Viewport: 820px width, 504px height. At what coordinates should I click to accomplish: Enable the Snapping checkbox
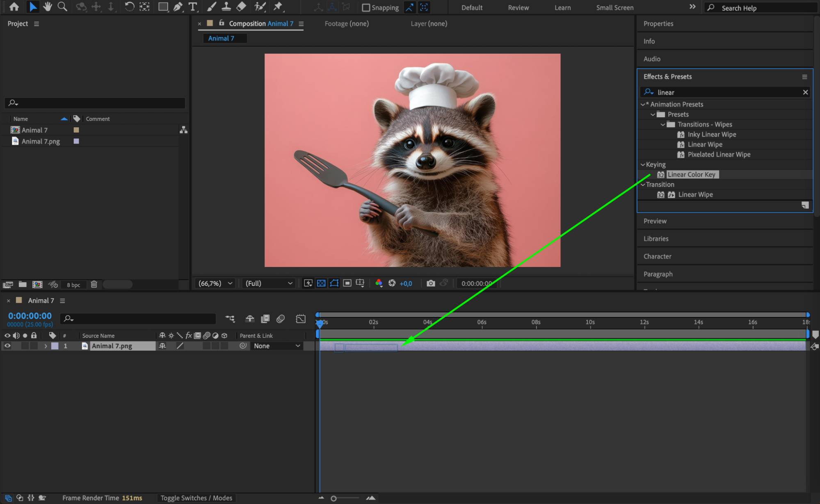tap(366, 7)
